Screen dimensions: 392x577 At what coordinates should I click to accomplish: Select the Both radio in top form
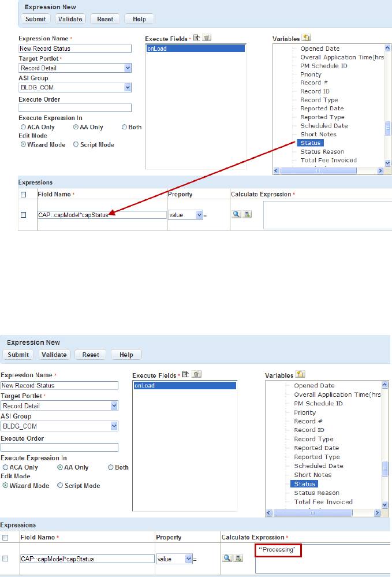coord(124,127)
